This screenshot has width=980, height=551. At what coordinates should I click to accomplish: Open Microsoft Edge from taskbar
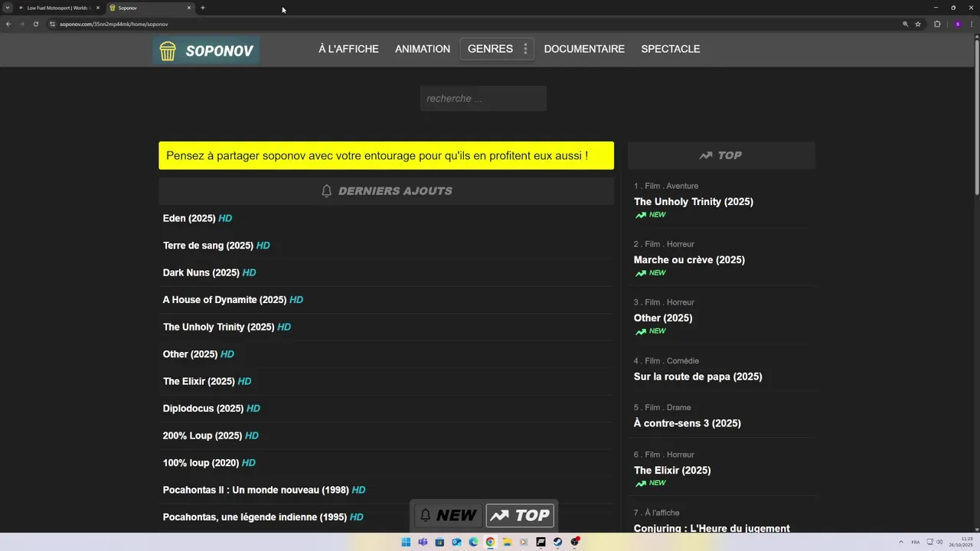click(473, 542)
